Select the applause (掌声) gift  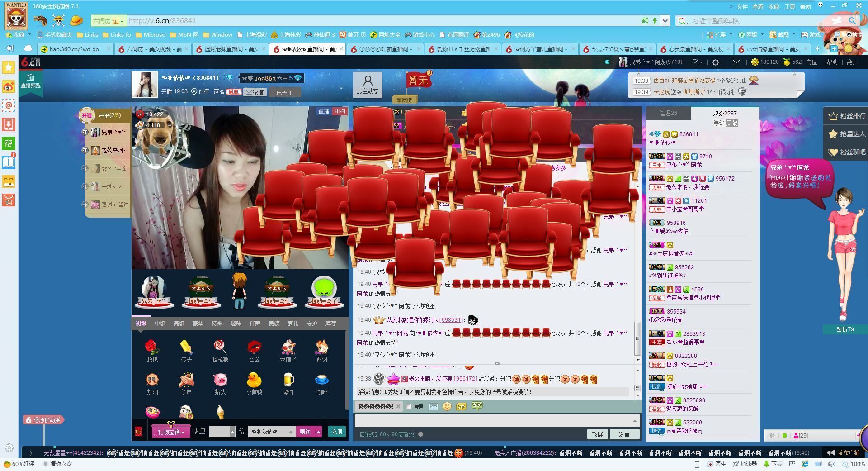(186, 383)
